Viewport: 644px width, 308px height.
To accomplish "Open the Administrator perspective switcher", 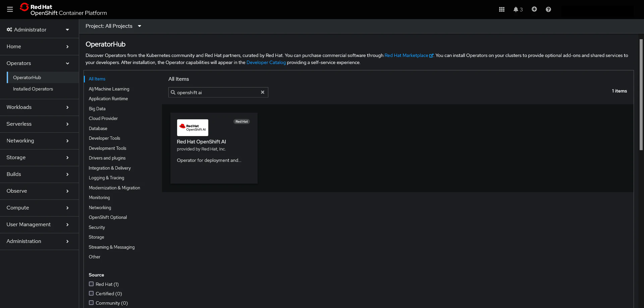I will pos(39,30).
